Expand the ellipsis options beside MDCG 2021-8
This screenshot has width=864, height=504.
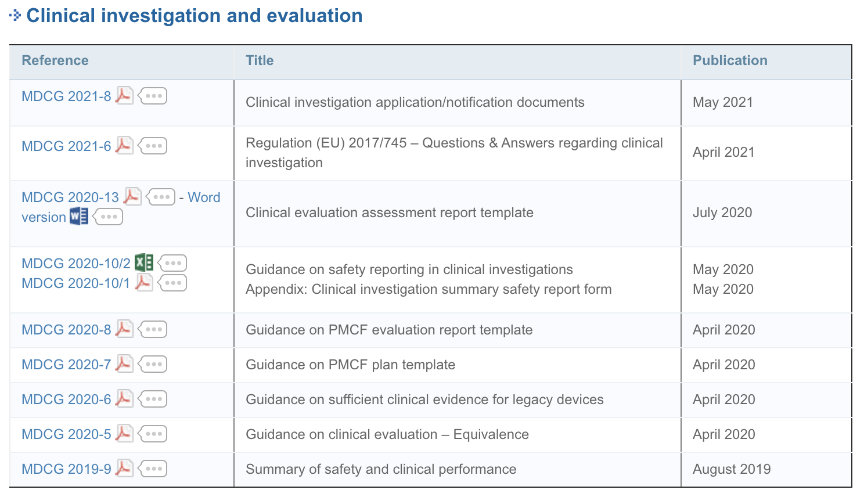tap(152, 96)
